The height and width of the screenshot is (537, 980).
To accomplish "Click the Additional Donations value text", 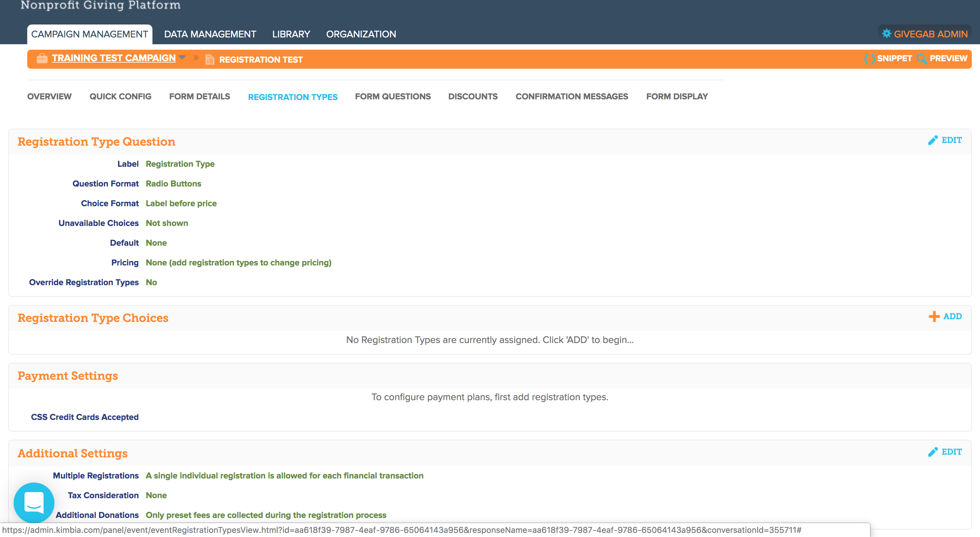I will [x=266, y=515].
